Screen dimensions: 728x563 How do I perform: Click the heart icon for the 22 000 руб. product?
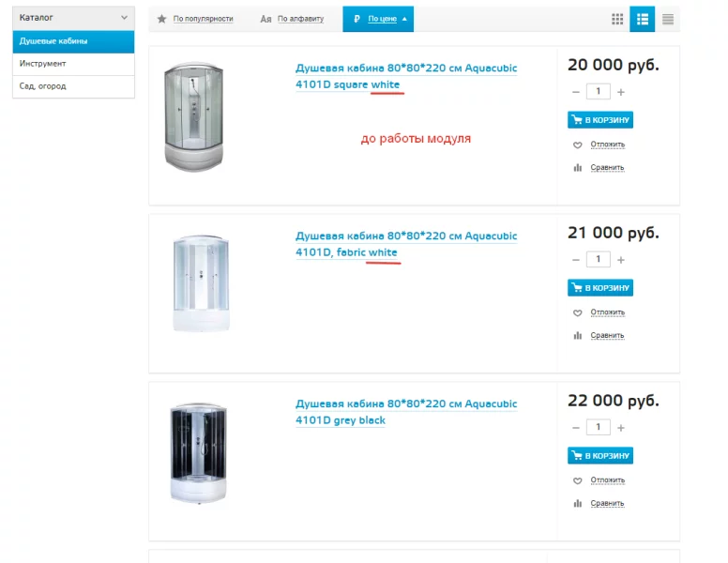point(577,479)
